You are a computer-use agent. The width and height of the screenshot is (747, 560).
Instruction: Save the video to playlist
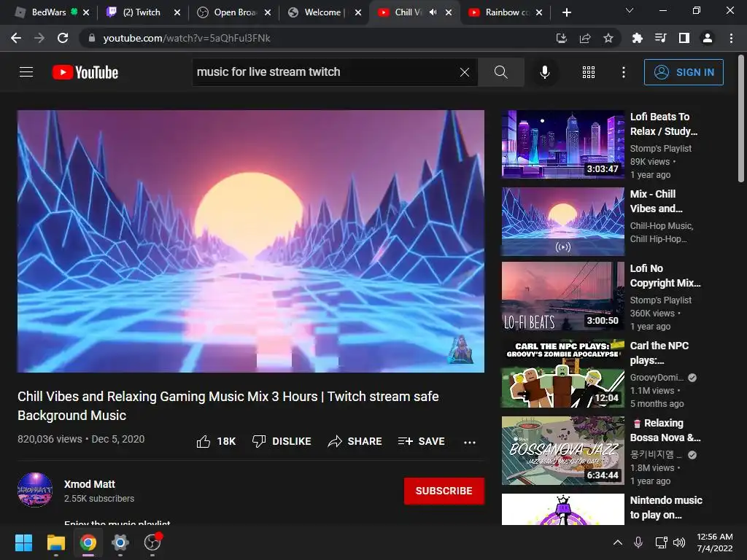(x=422, y=441)
